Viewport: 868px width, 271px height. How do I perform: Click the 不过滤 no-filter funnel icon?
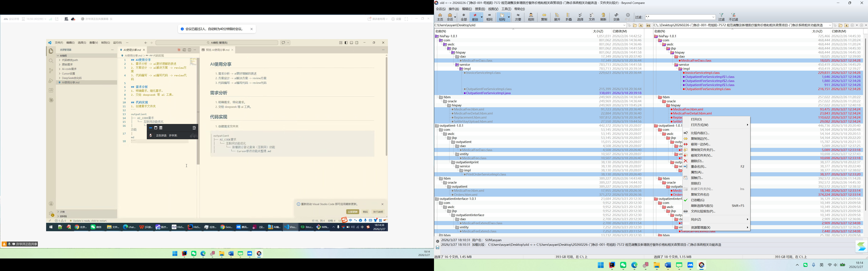pos(733,17)
